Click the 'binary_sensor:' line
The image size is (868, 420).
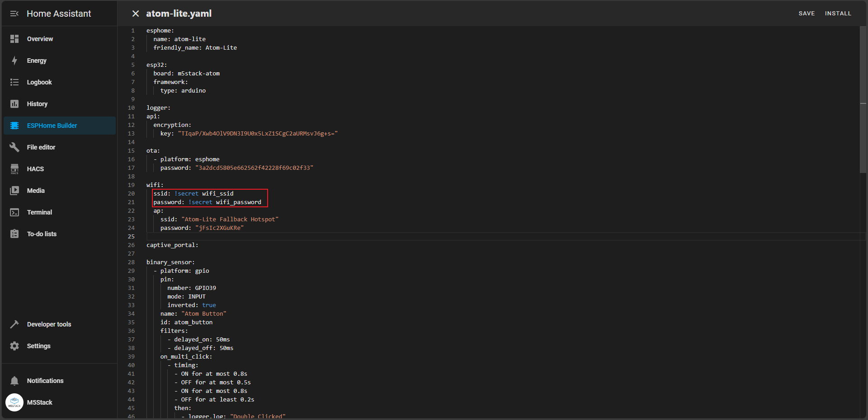(170, 262)
